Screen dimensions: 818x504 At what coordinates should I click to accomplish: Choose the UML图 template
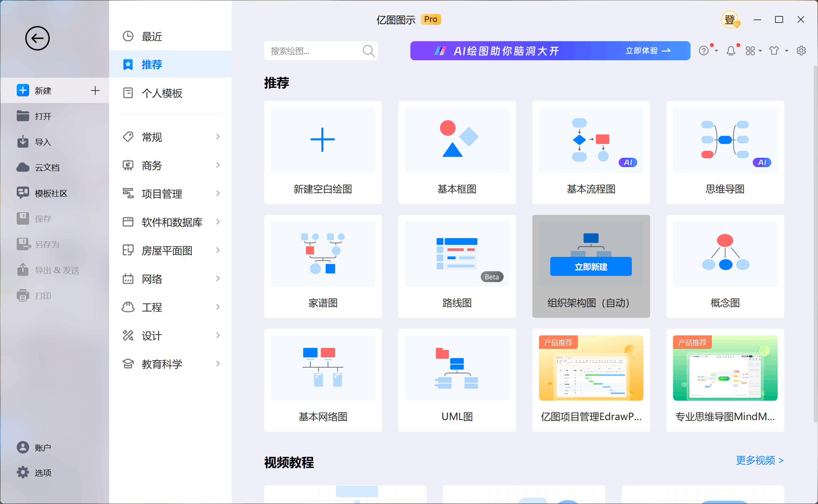coord(457,380)
